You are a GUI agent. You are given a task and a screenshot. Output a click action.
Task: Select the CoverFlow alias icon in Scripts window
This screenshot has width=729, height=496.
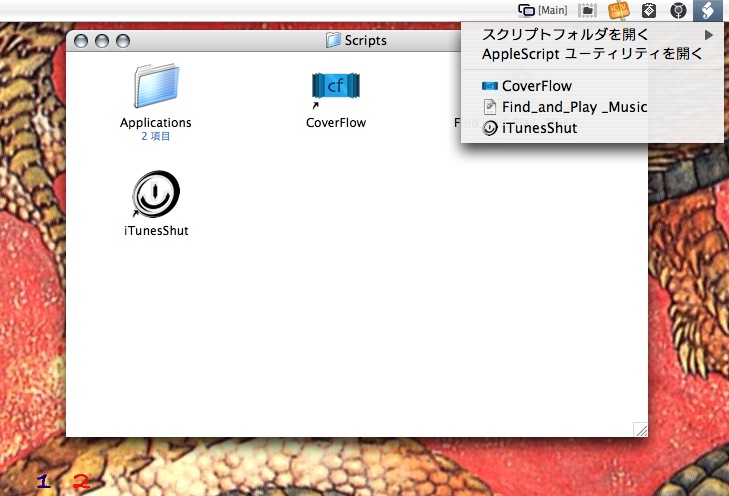coord(336,88)
